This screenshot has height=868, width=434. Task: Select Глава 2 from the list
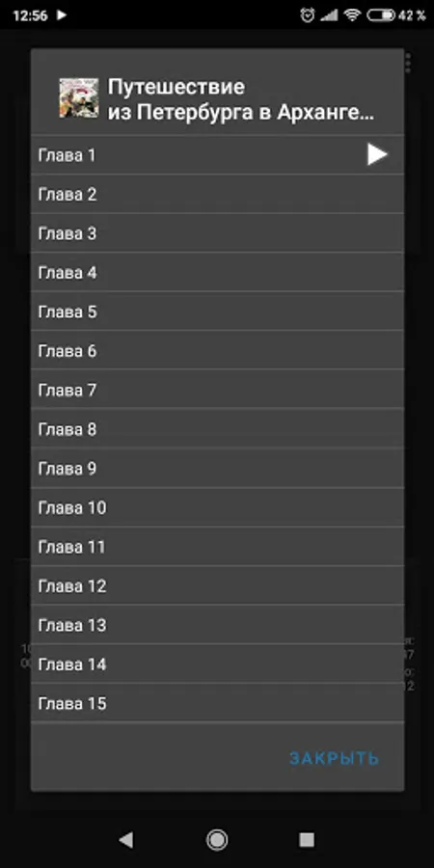tap(217, 194)
